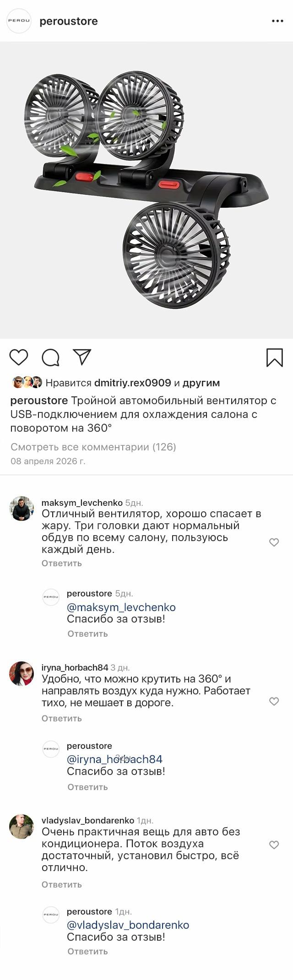The width and height of the screenshot is (293, 980).
Task: Open the three-dot post options menu
Action: pyautogui.click(x=277, y=21)
